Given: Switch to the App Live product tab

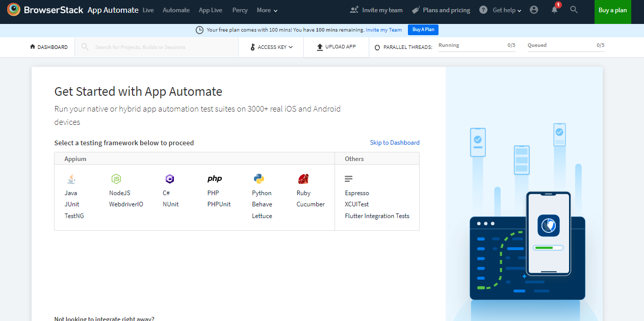Looking at the screenshot, I should [210, 10].
